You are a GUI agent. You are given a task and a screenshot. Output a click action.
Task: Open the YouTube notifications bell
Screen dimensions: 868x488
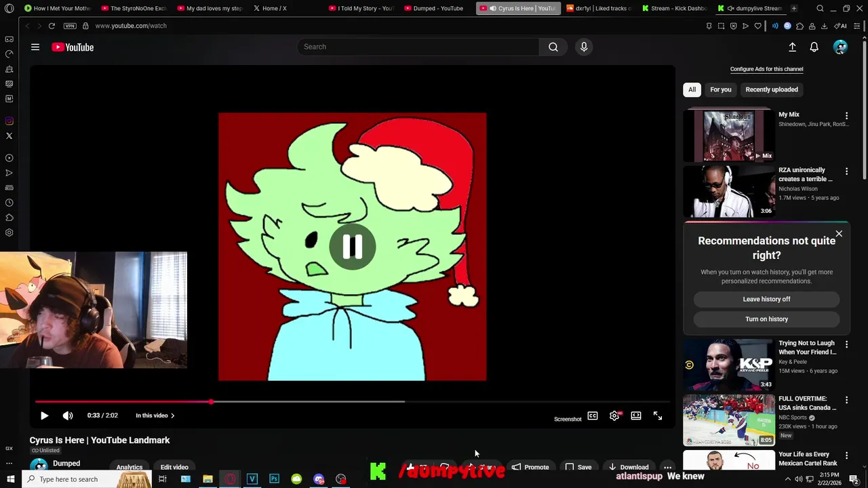(x=814, y=47)
